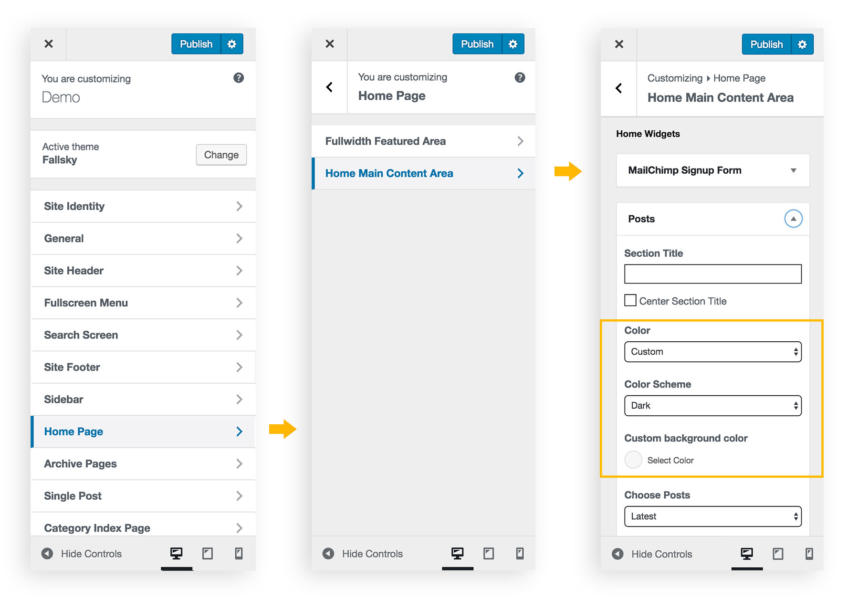Go back from the Home Main Content Area panel
Screen dimensions: 868x599
(619, 88)
